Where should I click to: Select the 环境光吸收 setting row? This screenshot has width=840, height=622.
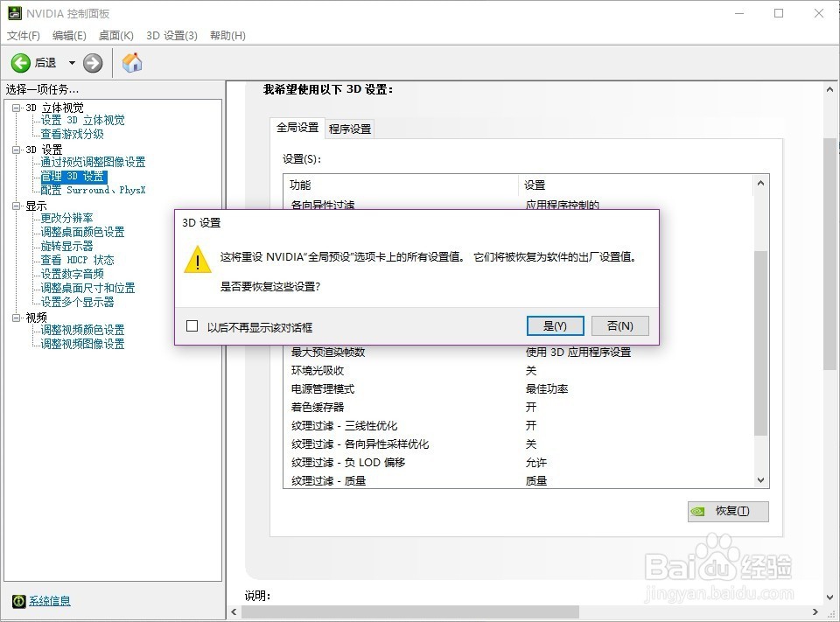pos(518,370)
